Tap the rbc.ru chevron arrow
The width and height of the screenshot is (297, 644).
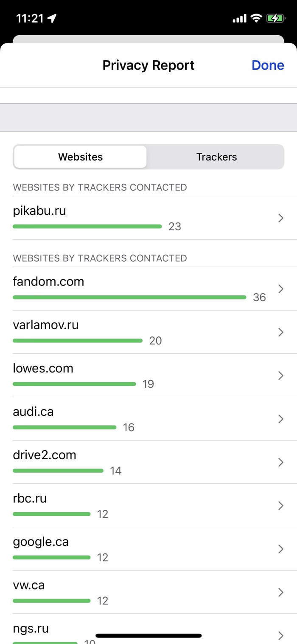[x=280, y=506]
